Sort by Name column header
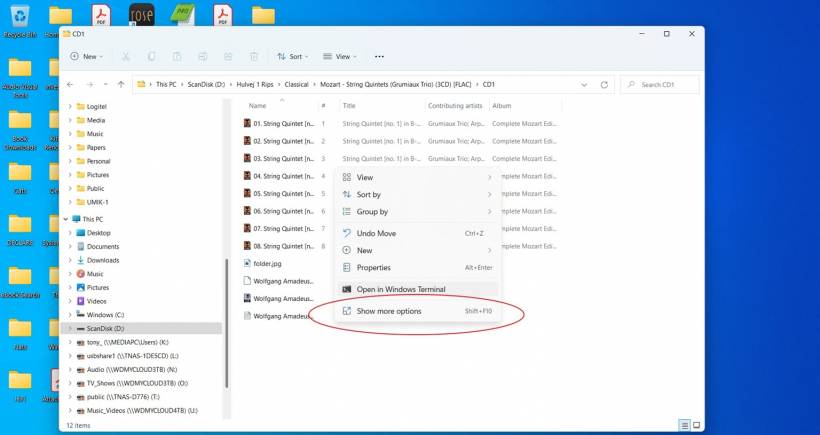Image resolution: width=820 pixels, height=435 pixels. click(257, 106)
